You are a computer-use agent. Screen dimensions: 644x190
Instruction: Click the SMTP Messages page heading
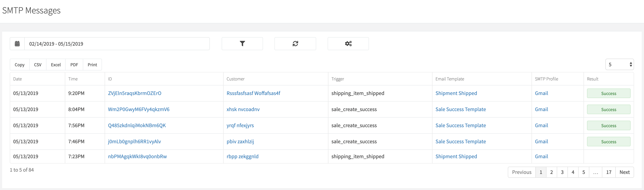(31, 11)
